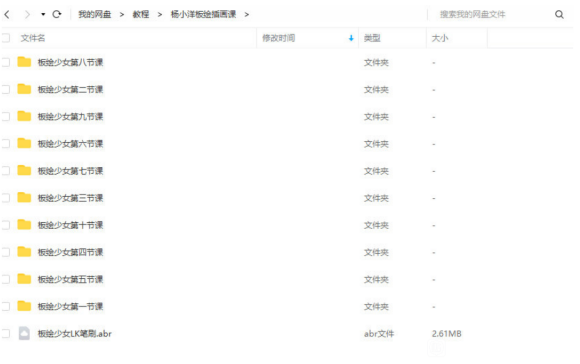Check the box for 板绘少女第七节课
This screenshot has height=364, width=580.
tap(6, 171)
